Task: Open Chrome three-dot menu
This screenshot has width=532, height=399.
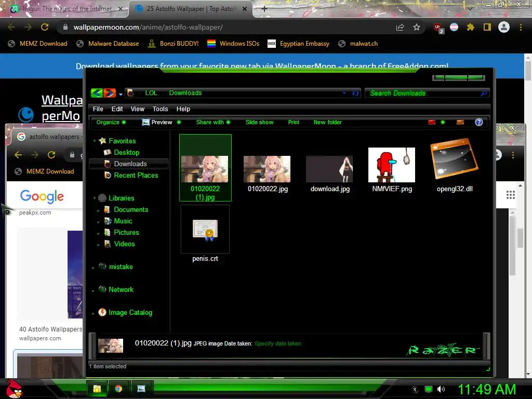Action: (521, 27)
